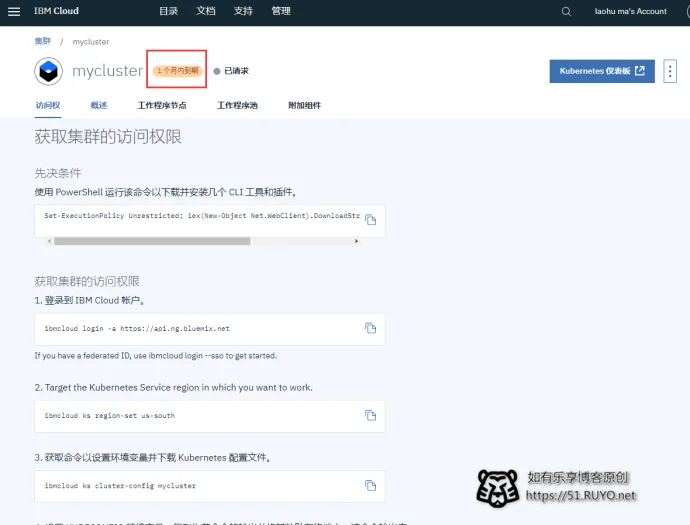Switch to the 概述 tab
This screenshot has height=525, width=690.
[99, 105]
